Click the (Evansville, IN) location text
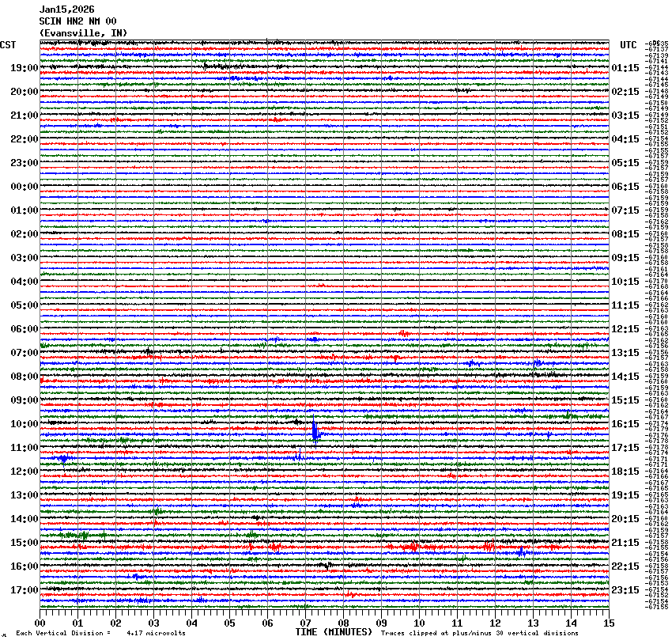 tap(83, 32)
